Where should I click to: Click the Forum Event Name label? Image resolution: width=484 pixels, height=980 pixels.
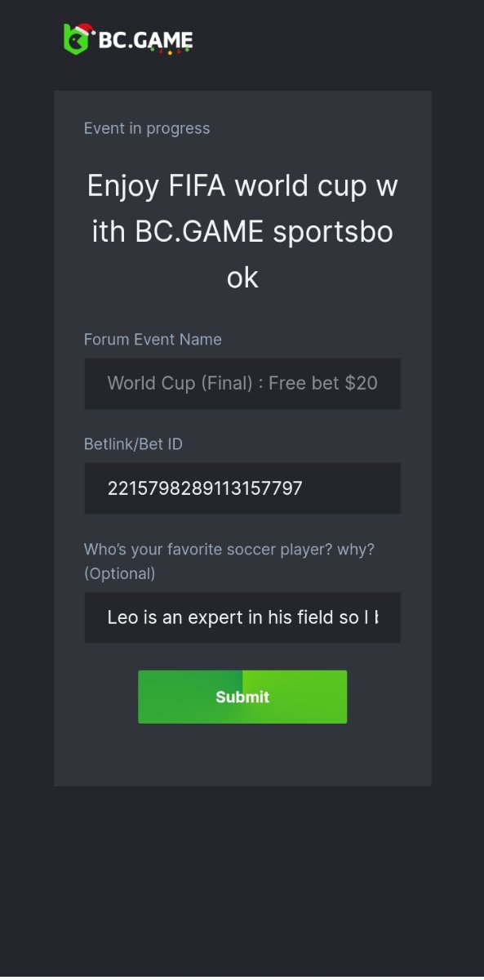click(153, 339)
